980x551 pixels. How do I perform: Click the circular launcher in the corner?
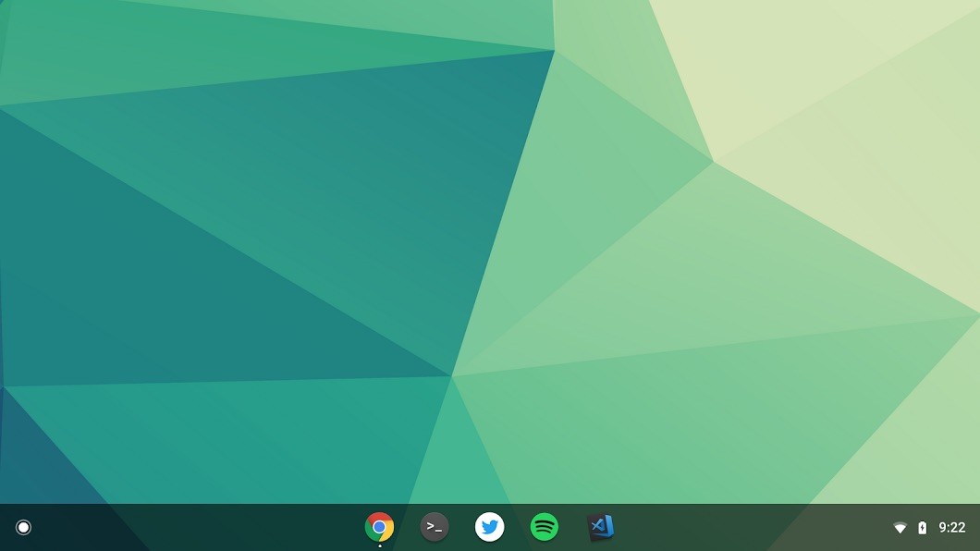coord(22,527)
